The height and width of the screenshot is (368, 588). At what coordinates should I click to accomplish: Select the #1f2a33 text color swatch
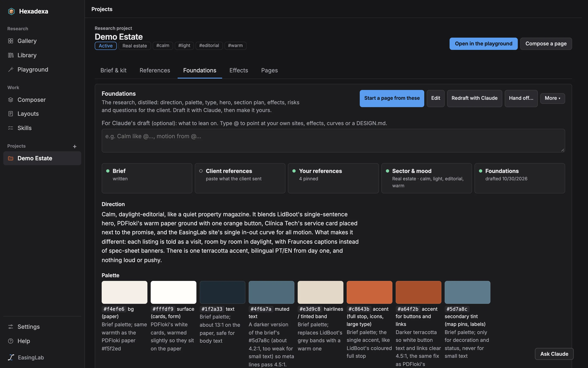[x=222, y=292]
